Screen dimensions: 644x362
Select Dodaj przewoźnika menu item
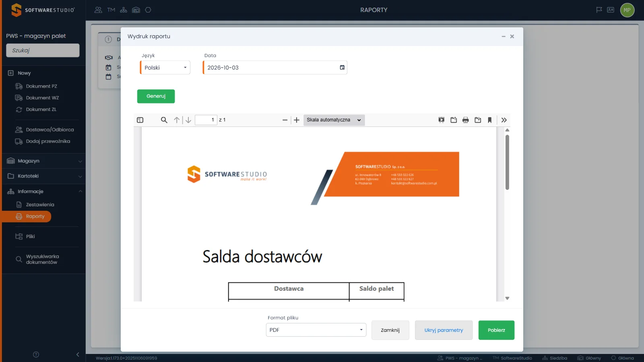48,141
